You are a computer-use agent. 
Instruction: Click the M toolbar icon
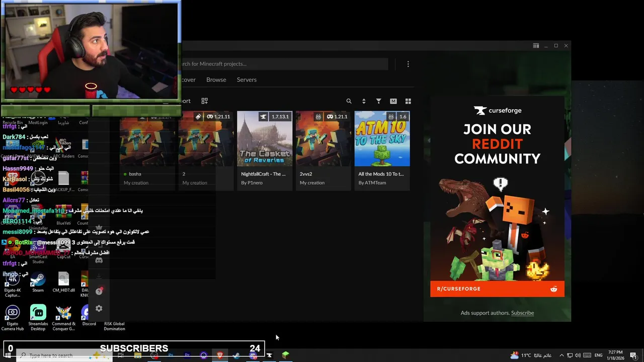tap(393, 101)
